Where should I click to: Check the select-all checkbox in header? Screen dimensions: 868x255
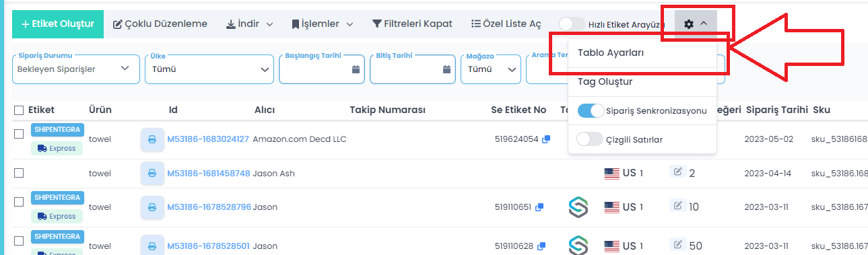[x=19, y=110]
